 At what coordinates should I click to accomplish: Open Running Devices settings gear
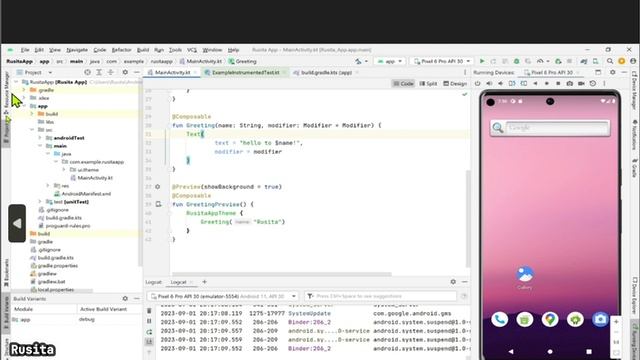coord(613,72)
